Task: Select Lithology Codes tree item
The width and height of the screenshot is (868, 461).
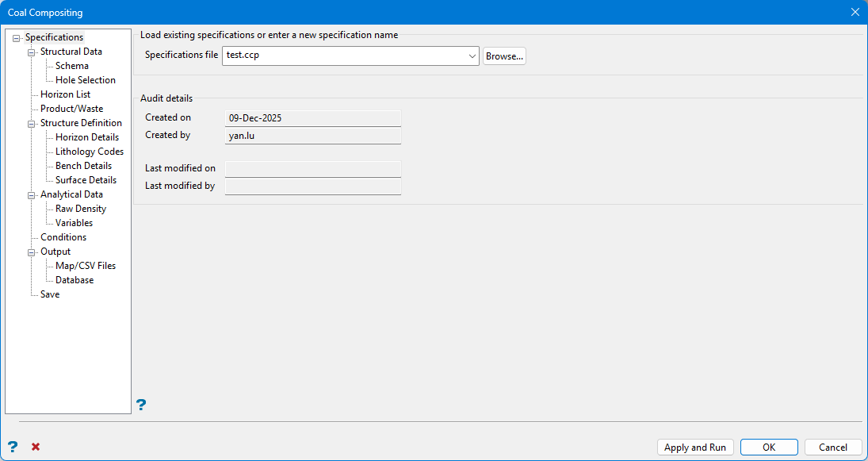Action: 89,152
